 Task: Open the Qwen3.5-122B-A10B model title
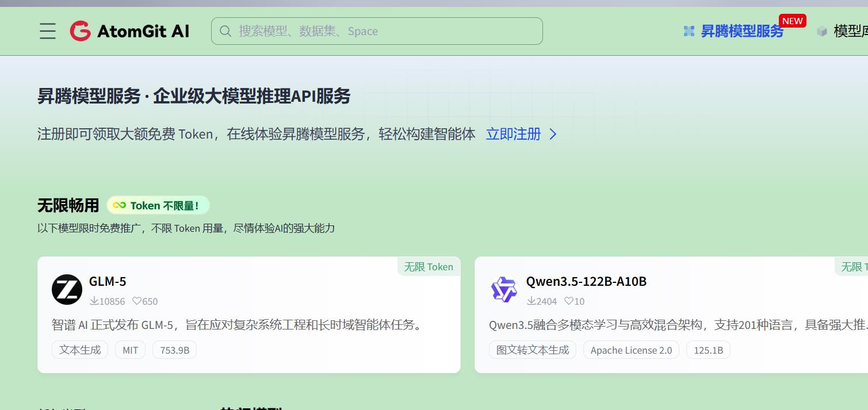tap(586, 281)
